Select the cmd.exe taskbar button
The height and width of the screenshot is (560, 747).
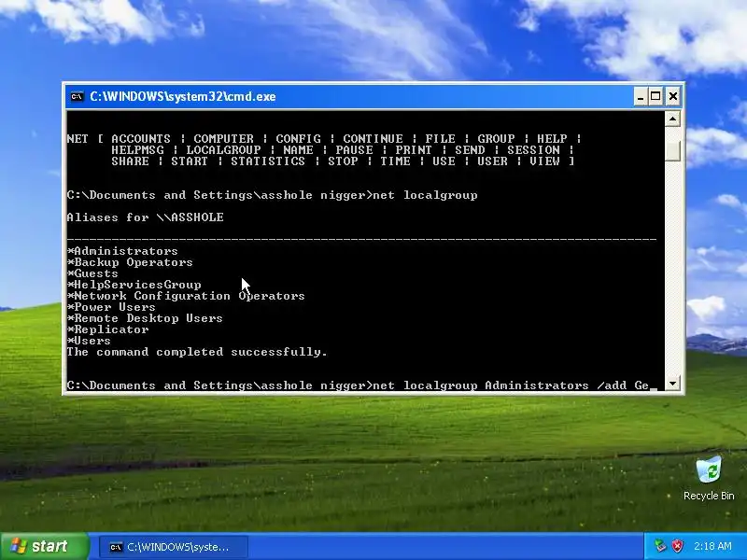pos(174,547)
